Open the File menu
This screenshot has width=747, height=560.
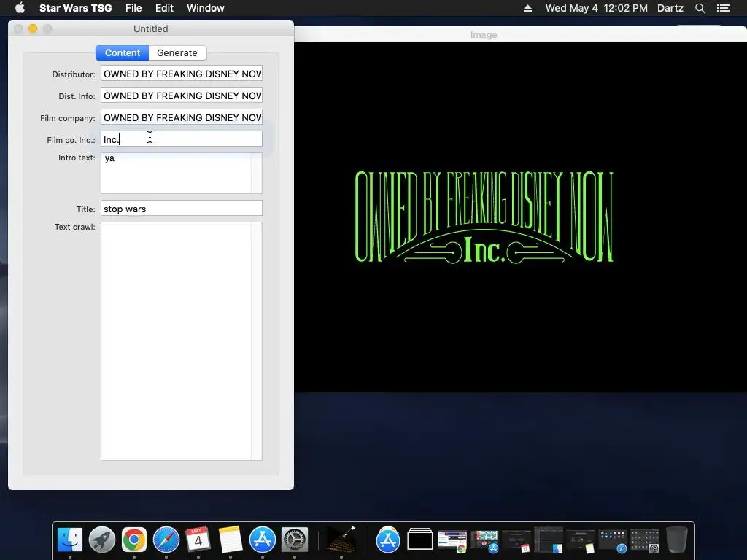133,8
